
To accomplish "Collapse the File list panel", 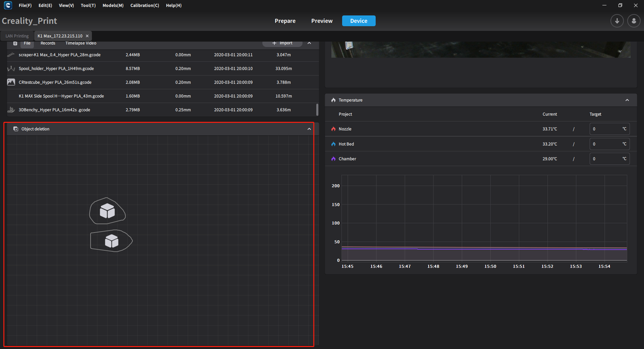I will click(309, 43).
